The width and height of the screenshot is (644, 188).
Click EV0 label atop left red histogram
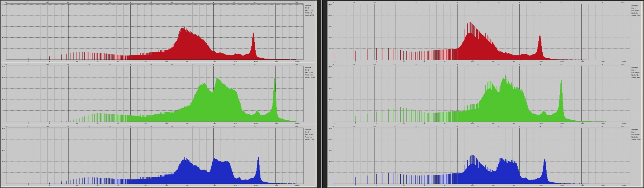pos(296,2)
